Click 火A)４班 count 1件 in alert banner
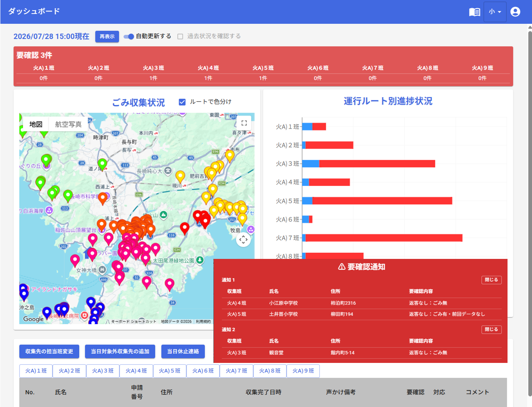The image size is (532, 407). point(208,78)
